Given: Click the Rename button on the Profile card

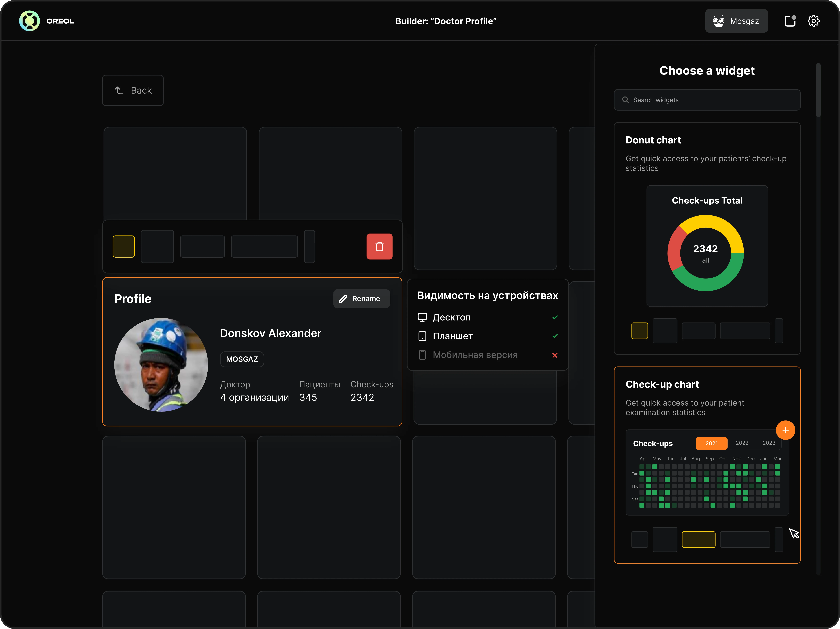Looking at the screenshot, I should tap(361, 299).
